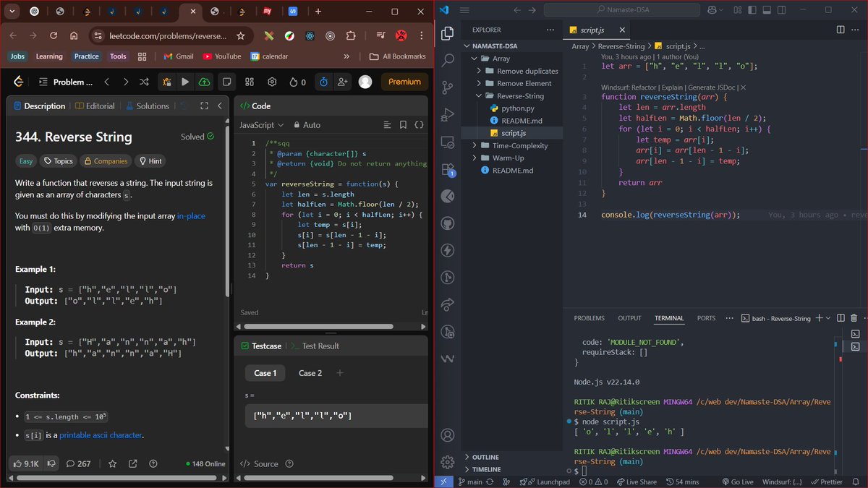Open python.py in the Explorer
Screen dimensions: 868x488
(x=517, y=108)
